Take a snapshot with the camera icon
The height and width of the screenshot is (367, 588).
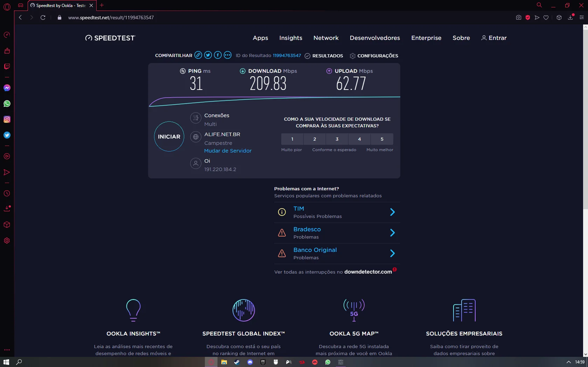pyautogui.click(x=519, y=17)
